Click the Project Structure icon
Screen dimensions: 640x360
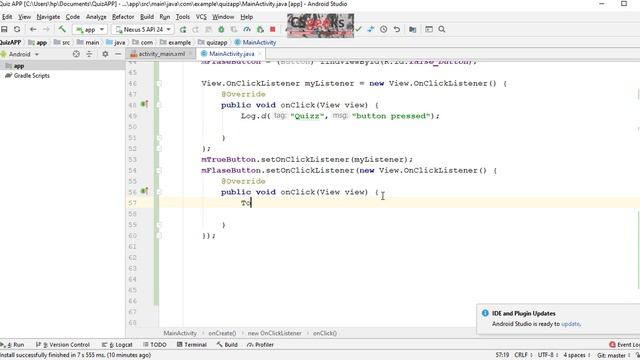click(x=413, y=29)
